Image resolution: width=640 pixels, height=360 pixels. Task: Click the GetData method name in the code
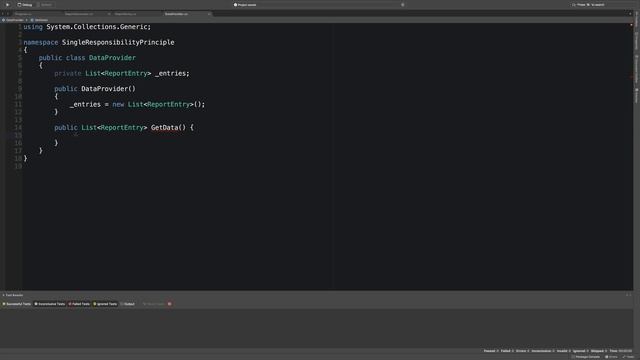[x=164, y=127]
